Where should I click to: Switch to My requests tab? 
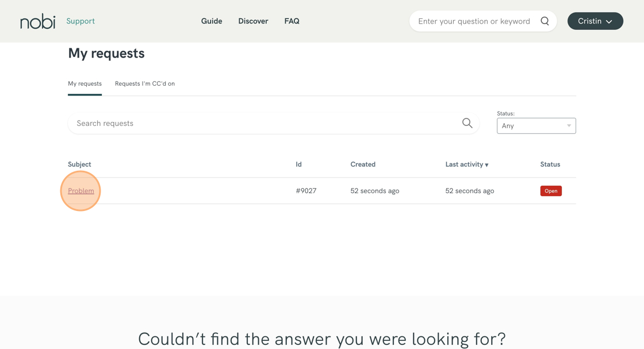tap(85, 84)
